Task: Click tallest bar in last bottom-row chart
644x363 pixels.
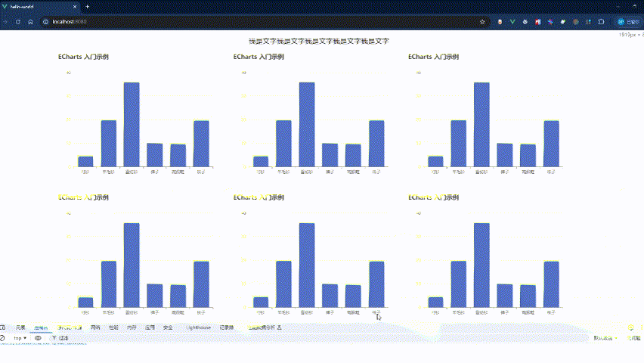Action: click(x=481, y=265)
